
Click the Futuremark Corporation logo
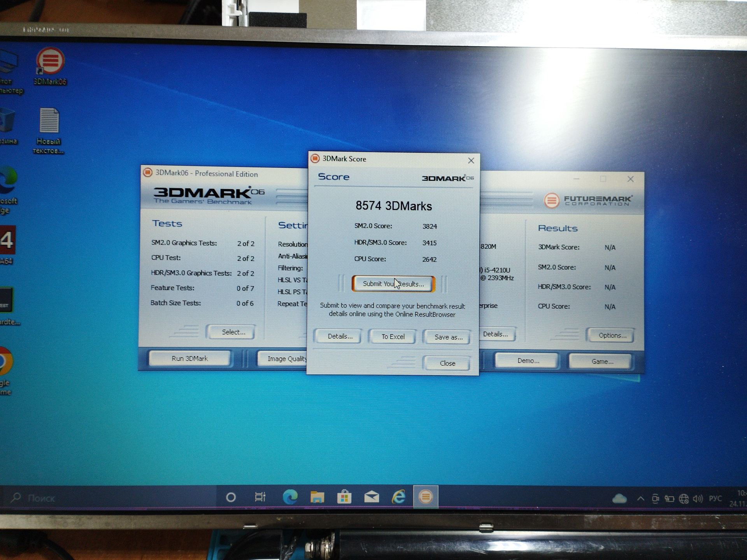588,201
